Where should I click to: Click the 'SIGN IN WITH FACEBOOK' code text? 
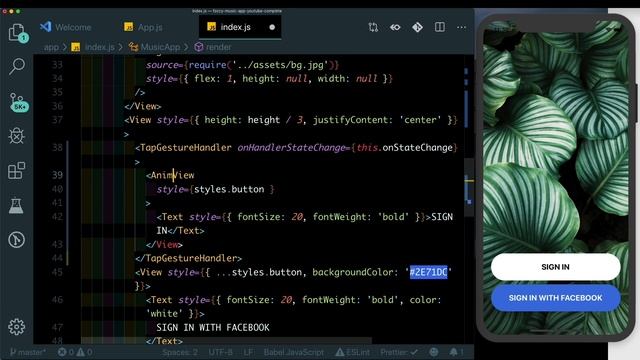pyautogui.click(x=213, y=328)
